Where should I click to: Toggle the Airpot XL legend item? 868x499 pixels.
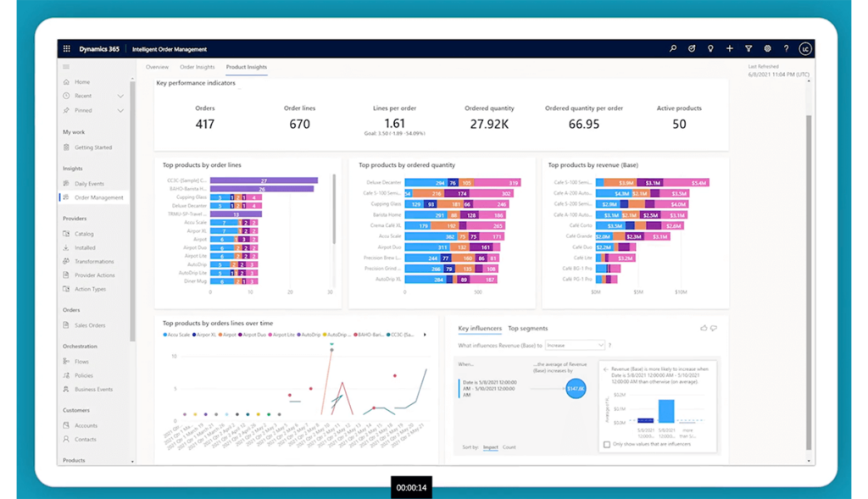(206, 335)
